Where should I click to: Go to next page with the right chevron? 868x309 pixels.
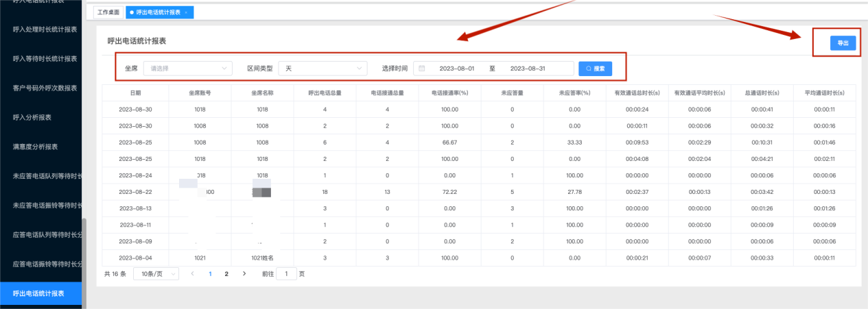click(244, 273)
